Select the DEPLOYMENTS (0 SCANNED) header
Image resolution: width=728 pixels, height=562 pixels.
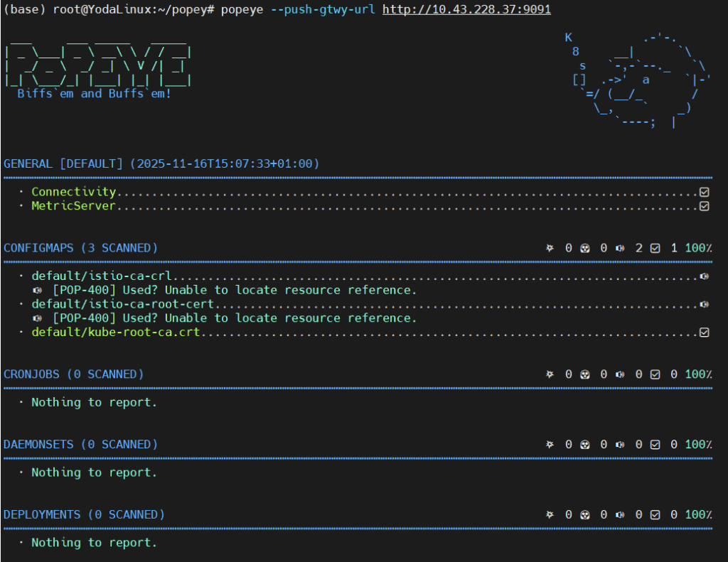[x=84, y=514]
